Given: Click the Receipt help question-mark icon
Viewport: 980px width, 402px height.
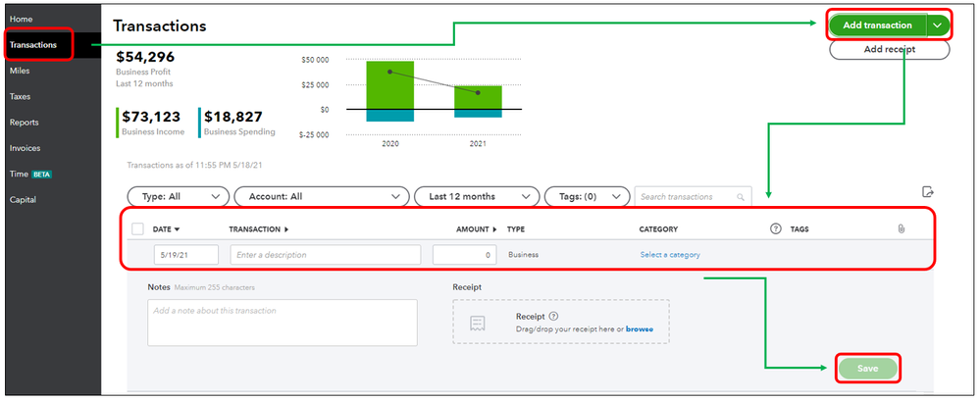Looking at the screenshot, I should tap(553, 317).
